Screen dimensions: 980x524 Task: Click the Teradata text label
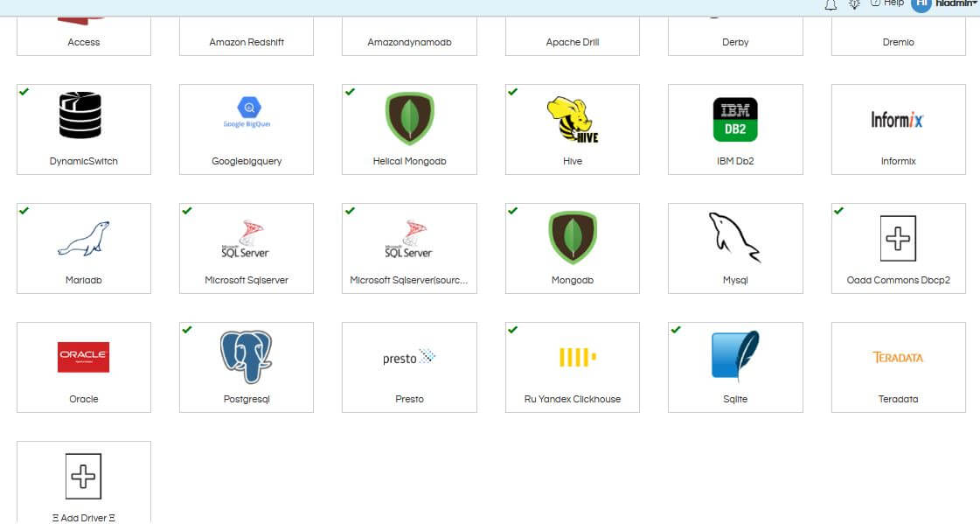coord(898,399)
